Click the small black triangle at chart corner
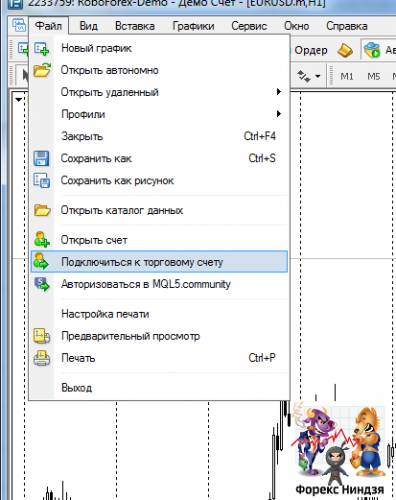This screenshot has height=500, width=396. (19, 99)
